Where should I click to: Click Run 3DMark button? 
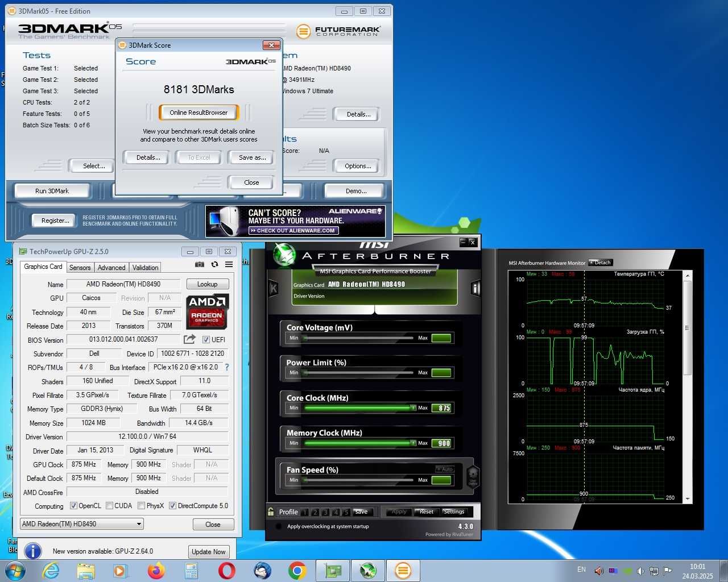52,191
